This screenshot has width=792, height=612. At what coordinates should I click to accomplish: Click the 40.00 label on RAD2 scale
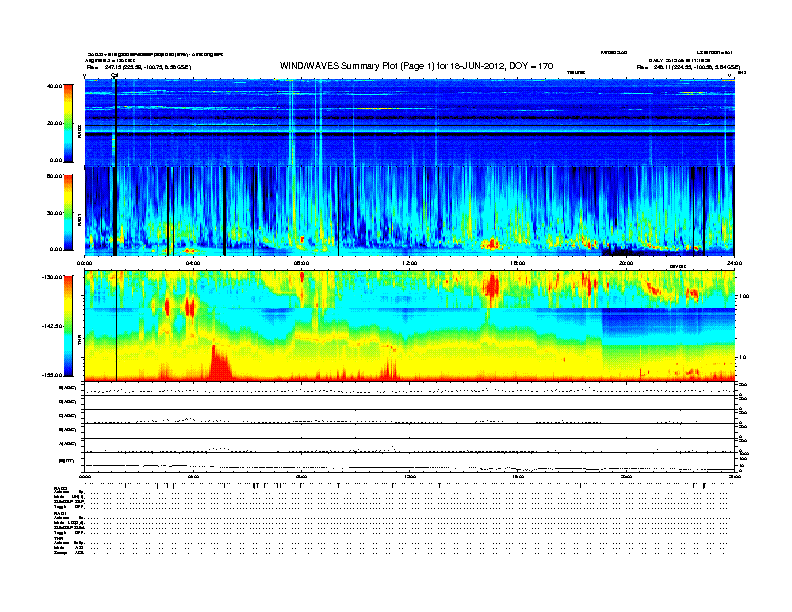coord(54,86)
